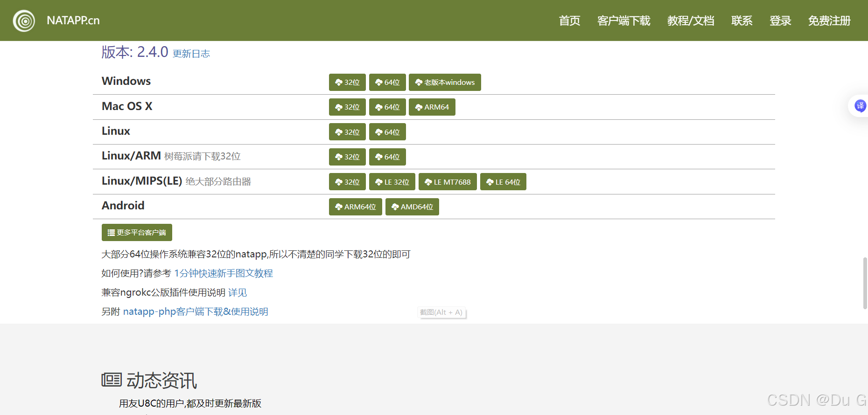Image resolution: width=868 pixels, height=415 pixels.
Task: Open 教程/文档 navigation item
Action: [691, 21]
